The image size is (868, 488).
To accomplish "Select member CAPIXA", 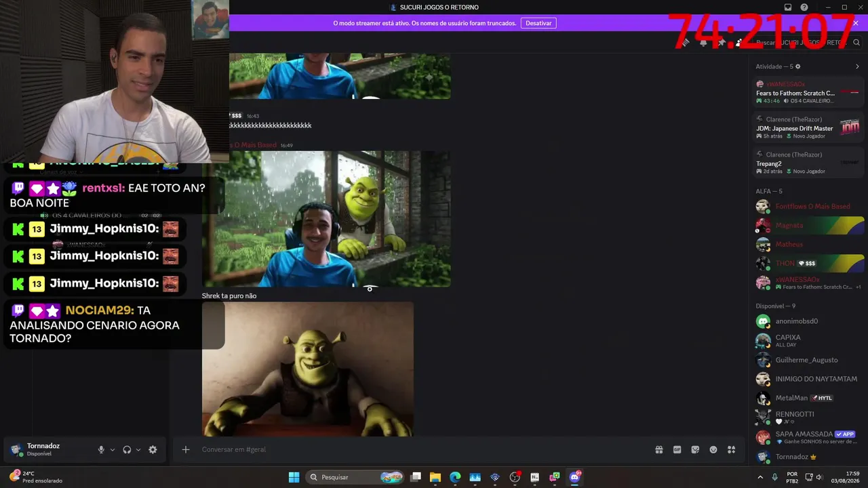I will pos(810,340).
